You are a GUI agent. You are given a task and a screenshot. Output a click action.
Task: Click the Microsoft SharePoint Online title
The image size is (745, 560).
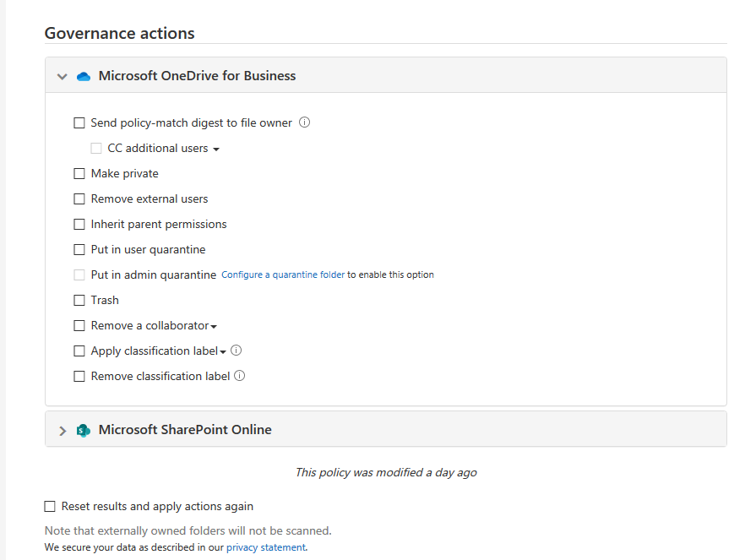[x=185, y=430]
